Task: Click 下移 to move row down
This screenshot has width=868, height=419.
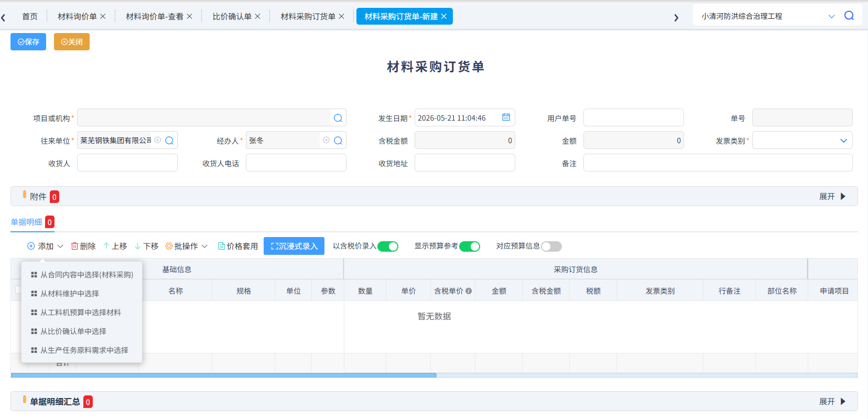Action: (147, 246)
